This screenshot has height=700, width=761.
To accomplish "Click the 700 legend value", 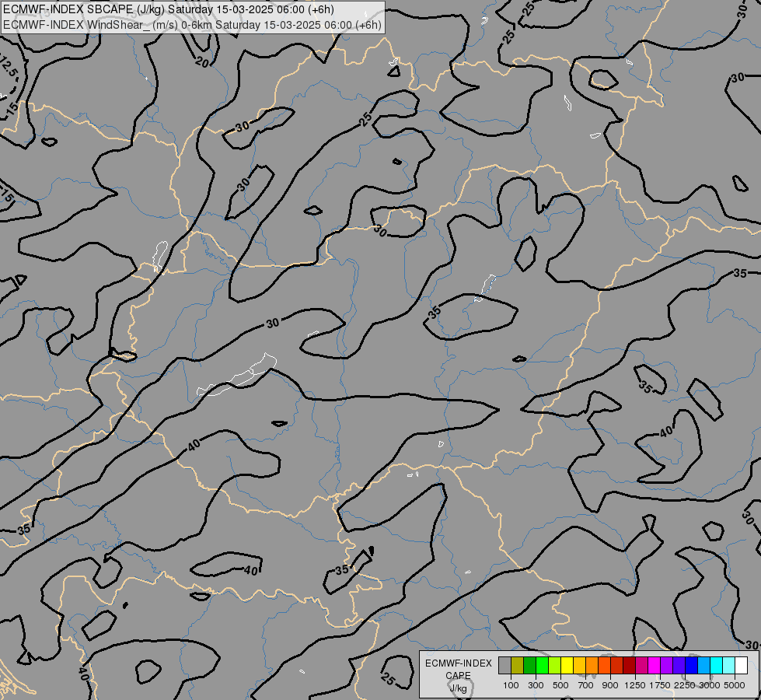I will click(586, 685).
